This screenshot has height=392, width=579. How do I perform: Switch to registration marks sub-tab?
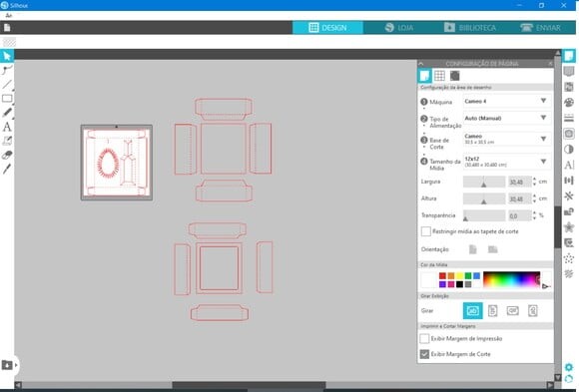[454, 76]
